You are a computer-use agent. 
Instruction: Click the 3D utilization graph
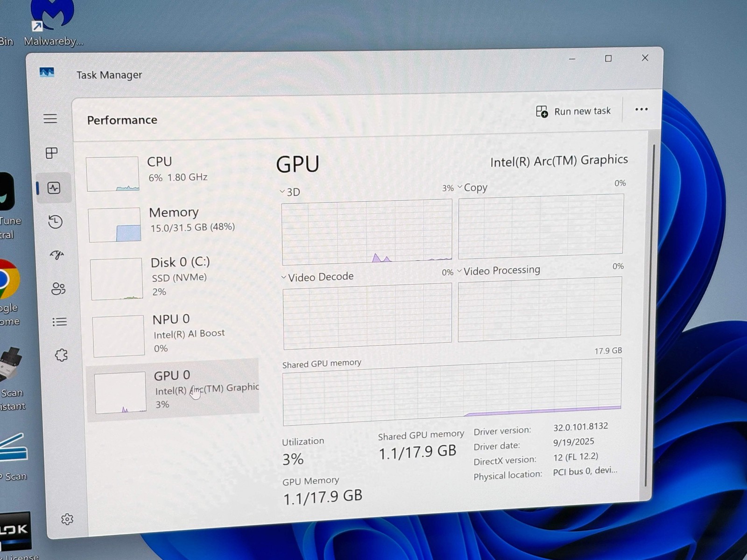coord(367,232)
